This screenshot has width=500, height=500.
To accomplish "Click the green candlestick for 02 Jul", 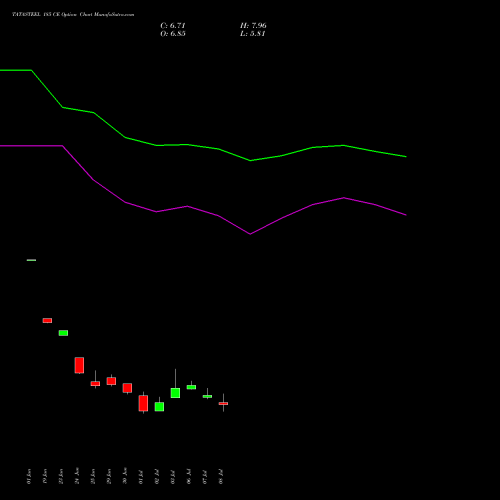I will [x=159, y=406].
